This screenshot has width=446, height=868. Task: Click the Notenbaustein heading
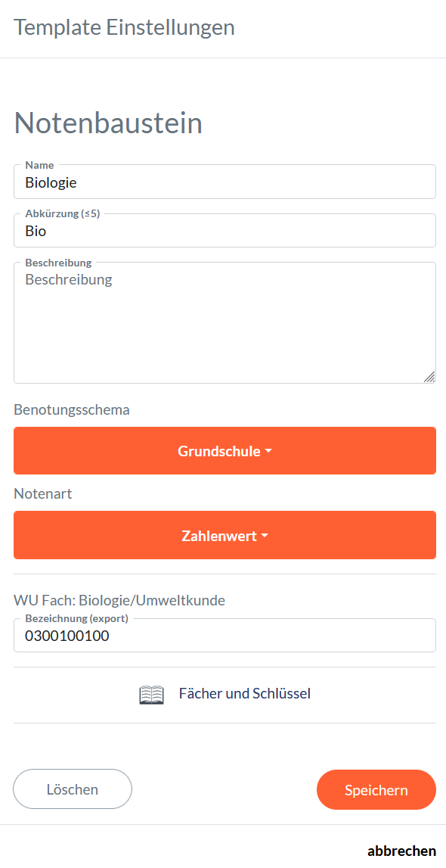[107, 123]
